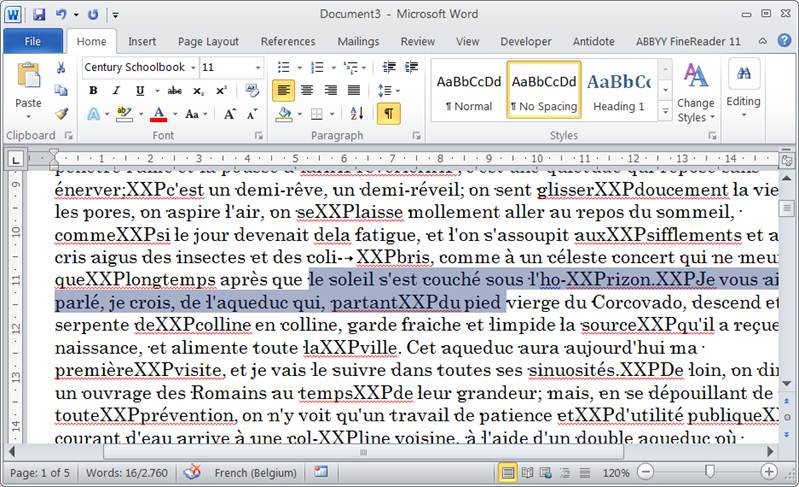The height and width of the screenshot is (487, 799).
Task: Switch to the Page Layout tab
Action: (208, 41)
